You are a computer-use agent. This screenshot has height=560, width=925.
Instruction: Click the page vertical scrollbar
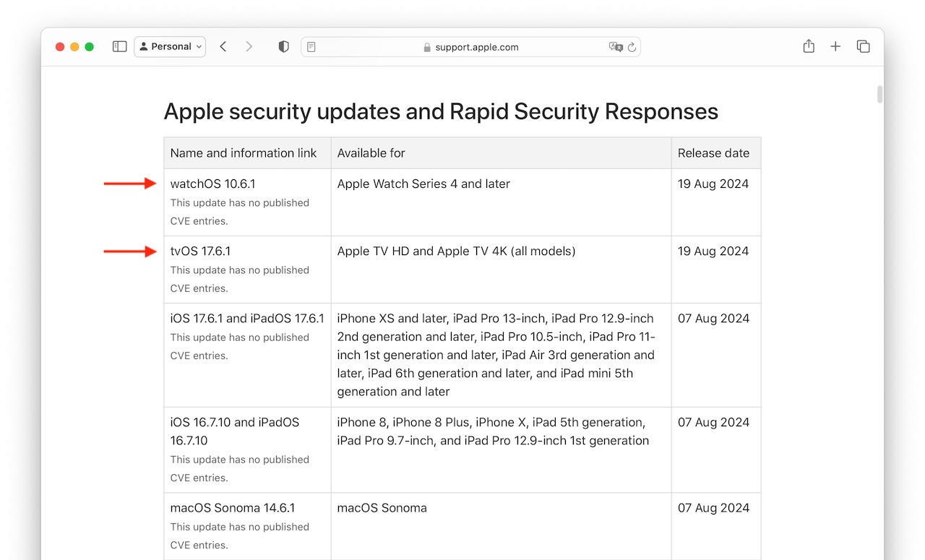879,95
